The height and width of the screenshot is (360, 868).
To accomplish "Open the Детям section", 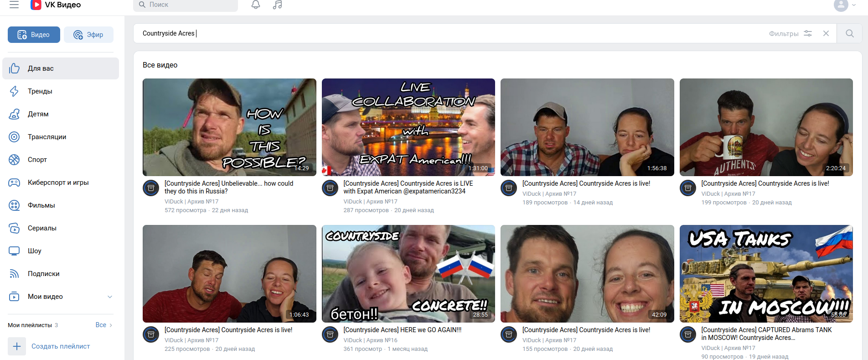I will pyautogui.click(x=61, y=114).
